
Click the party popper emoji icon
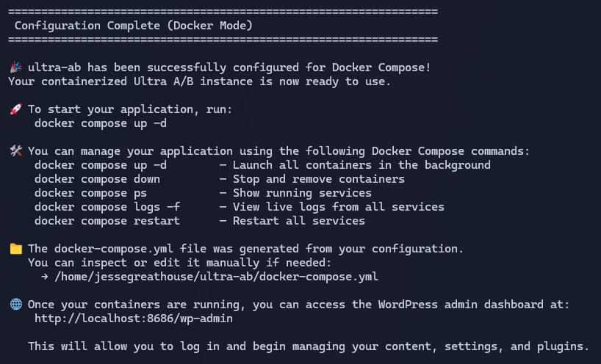pyautogui.click(x=15, y=68)
